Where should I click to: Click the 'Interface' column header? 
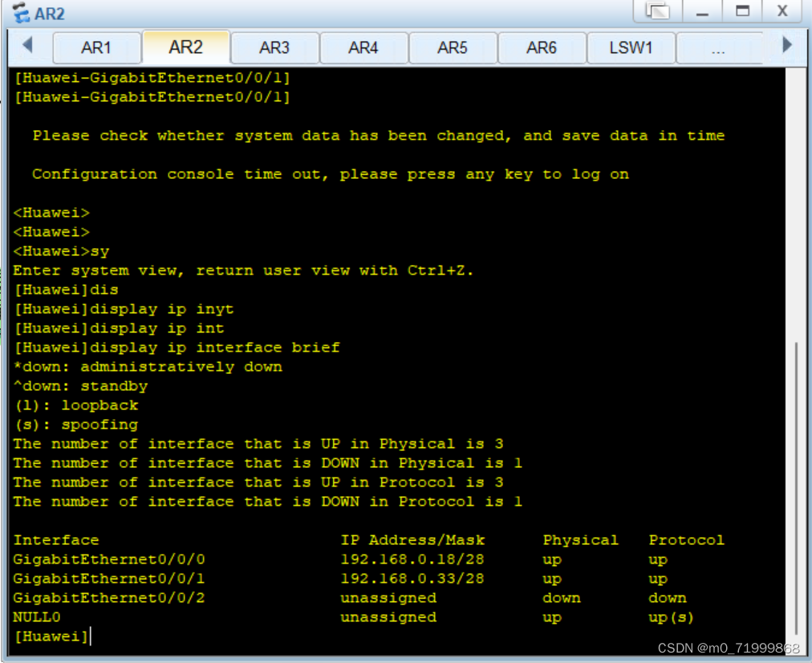(56, 540)
